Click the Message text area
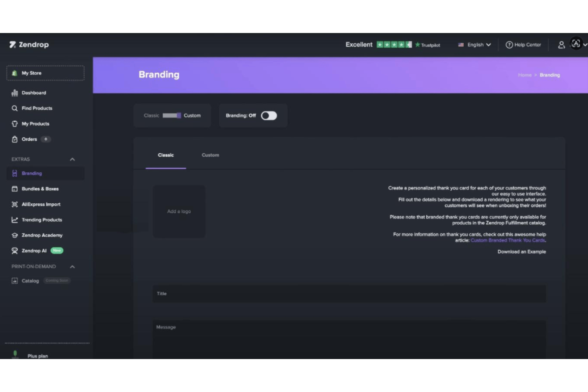Image resolution: width=588 pixels, height=392 pixels. click(x=349, y=340)
